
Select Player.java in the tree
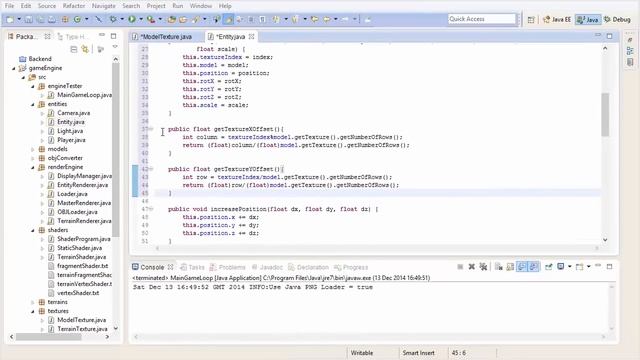pyautogui.click(x=71, y=140)
